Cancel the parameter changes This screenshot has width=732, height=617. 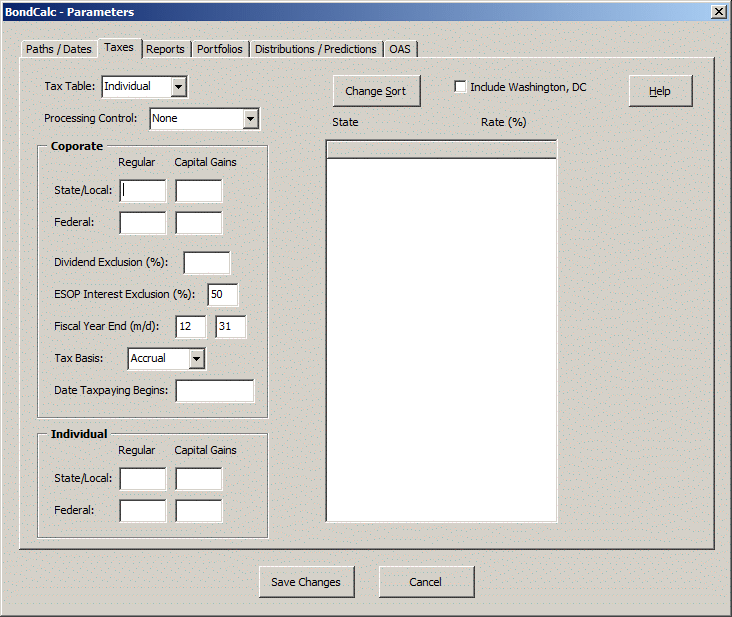click(x=426, y=582)
